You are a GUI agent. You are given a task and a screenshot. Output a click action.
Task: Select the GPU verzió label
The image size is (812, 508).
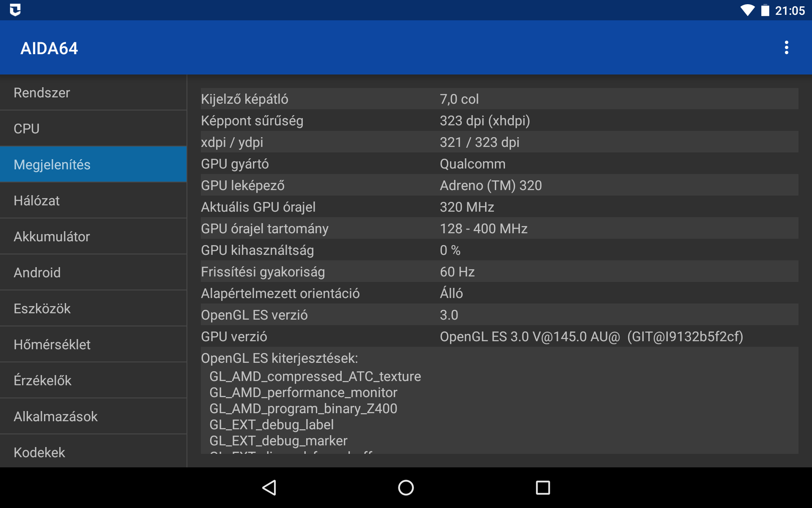click(234, 337)
